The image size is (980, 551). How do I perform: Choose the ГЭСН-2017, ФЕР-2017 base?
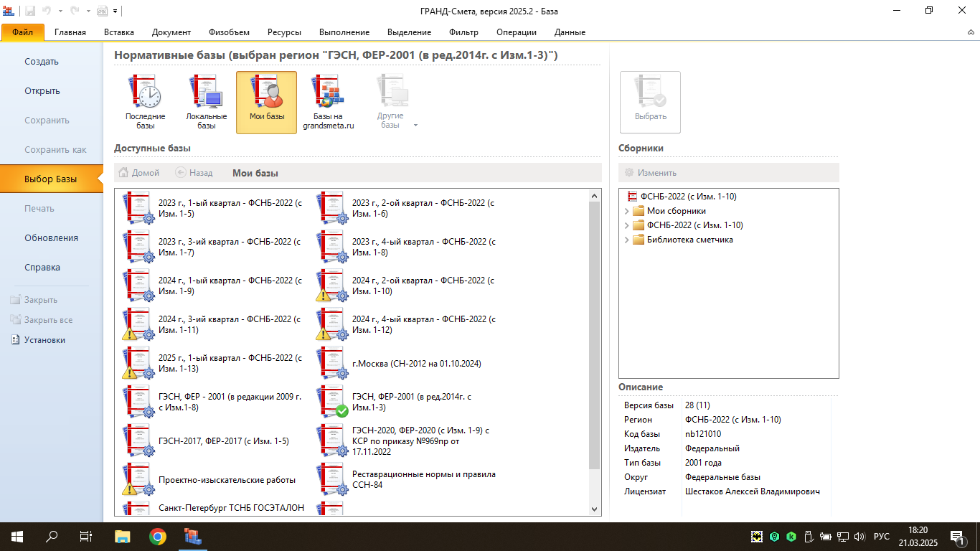213,441
